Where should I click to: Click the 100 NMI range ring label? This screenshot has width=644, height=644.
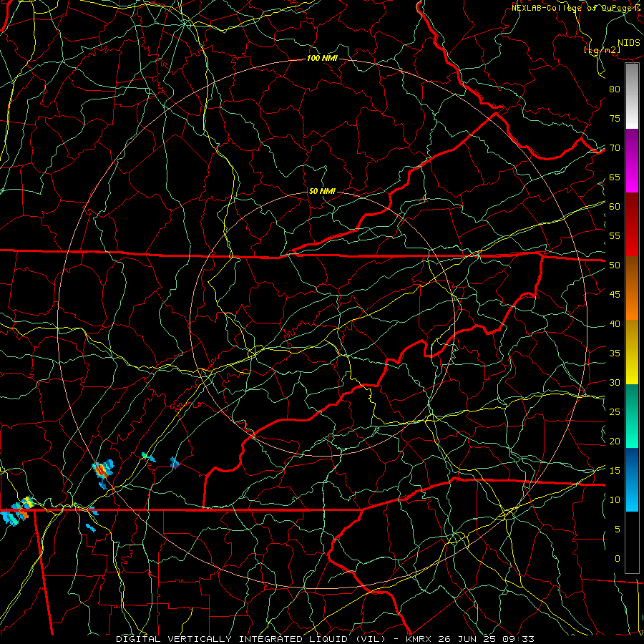(x=322, y=59)
